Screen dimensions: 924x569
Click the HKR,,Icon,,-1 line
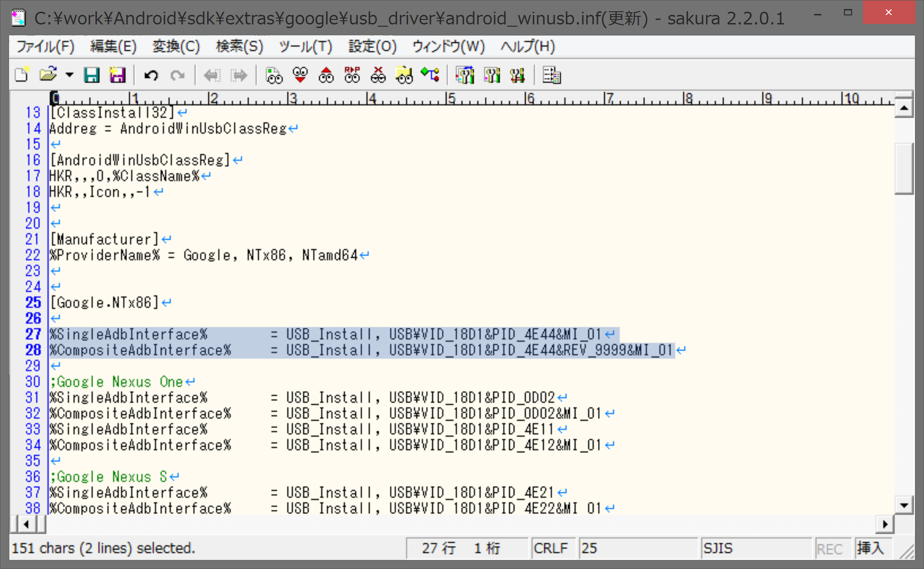[x=100, y=192]
